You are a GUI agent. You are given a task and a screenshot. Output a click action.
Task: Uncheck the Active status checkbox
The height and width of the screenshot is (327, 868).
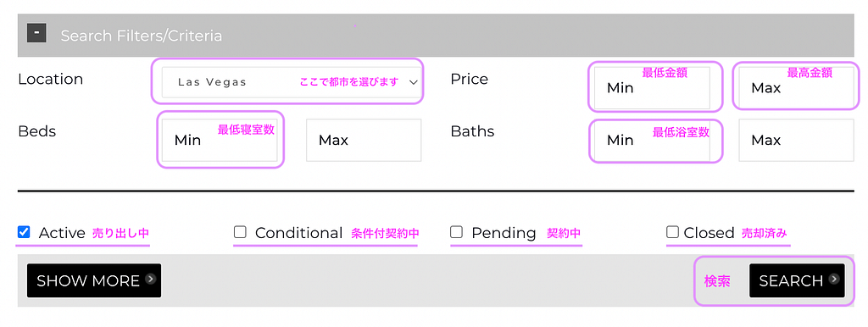click(23, 232)
